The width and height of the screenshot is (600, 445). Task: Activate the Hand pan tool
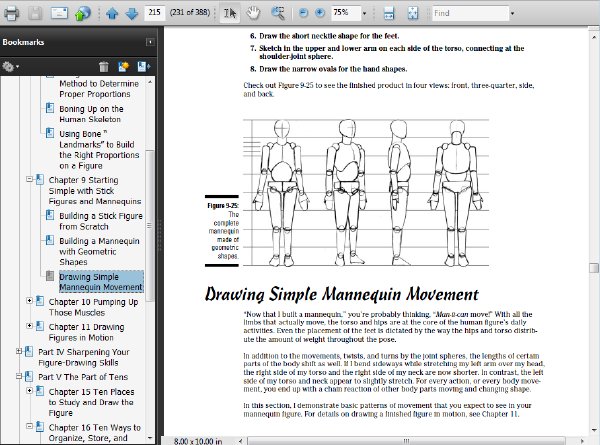coord(253,13)
